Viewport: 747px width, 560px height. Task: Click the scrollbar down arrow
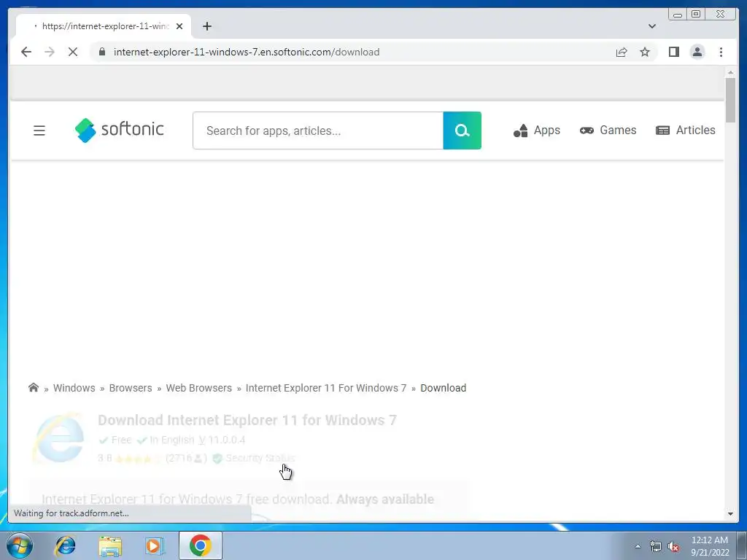730,514
